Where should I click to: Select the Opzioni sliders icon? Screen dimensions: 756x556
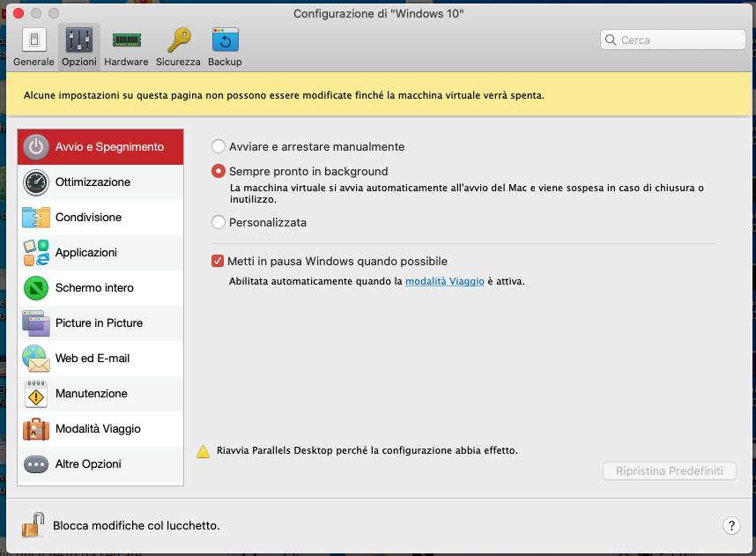pos(79,40)
